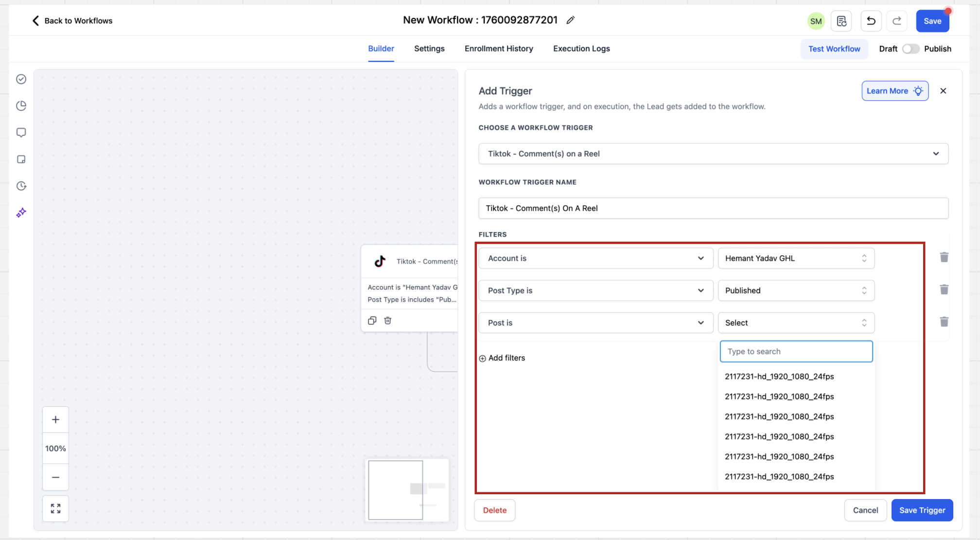
Task: Click the fit-to-screen canvas icon
Action: point(55,508)
